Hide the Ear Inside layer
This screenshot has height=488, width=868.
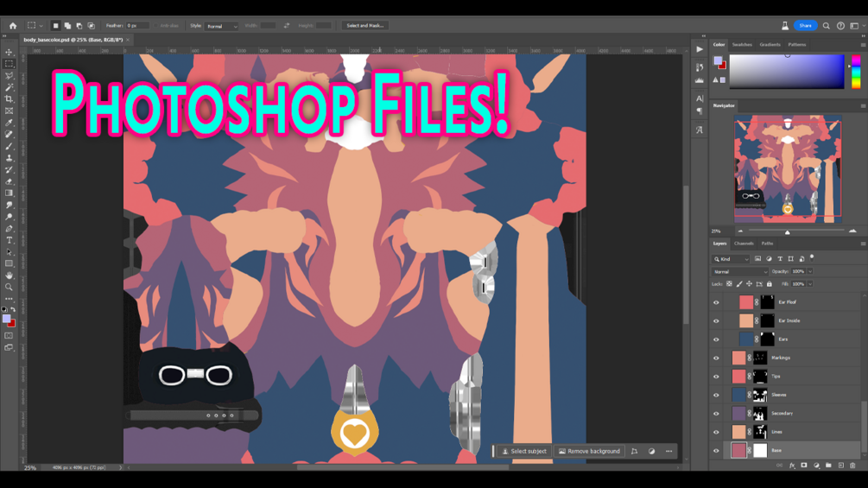pyautogui.click(x=716, y=321)
